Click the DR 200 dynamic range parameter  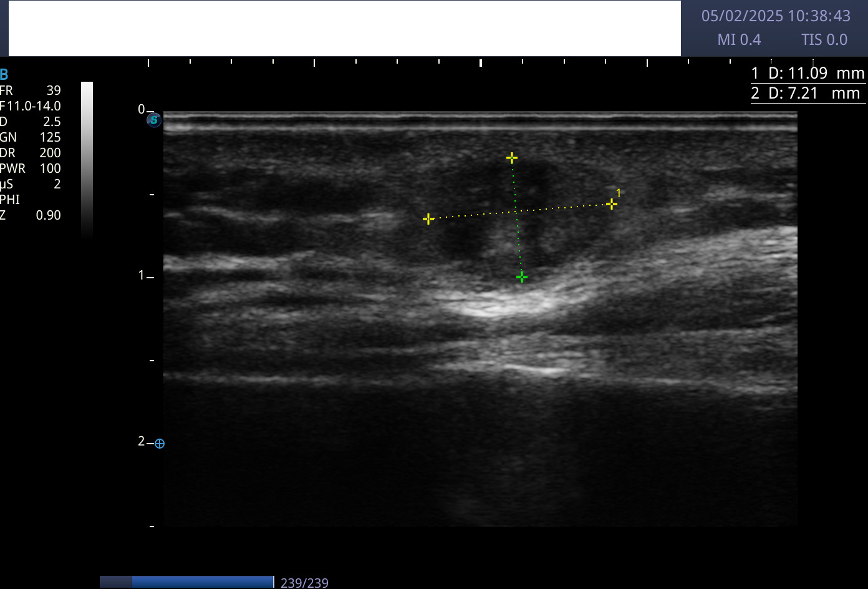[31, 153]
